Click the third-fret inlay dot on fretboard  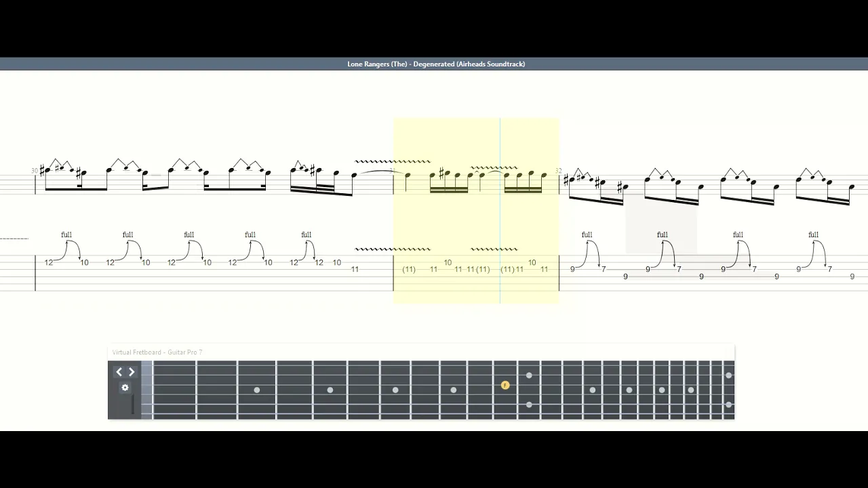coord(257,390)
